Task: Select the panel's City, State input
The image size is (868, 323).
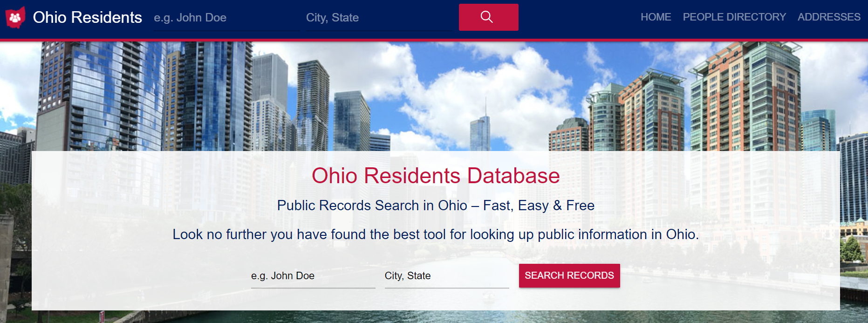Action: (x=447, y=276)
